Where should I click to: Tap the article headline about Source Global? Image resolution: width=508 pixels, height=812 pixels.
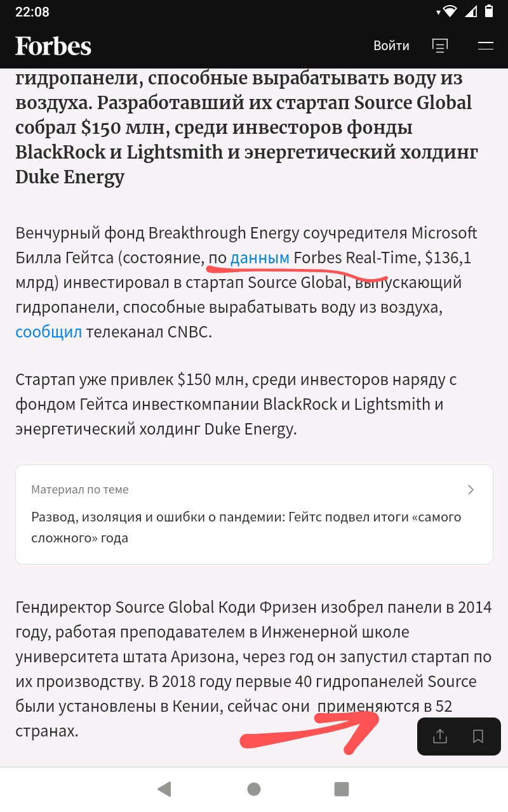(x=247, y=128)
